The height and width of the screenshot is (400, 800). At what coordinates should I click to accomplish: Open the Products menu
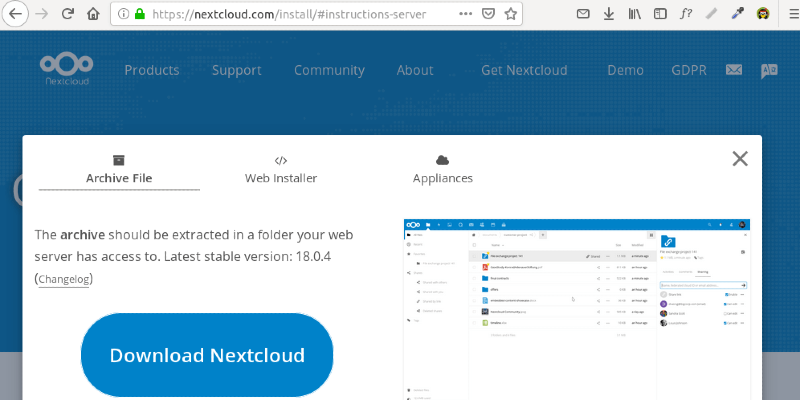pyautogui.click(x=152, y=70)
